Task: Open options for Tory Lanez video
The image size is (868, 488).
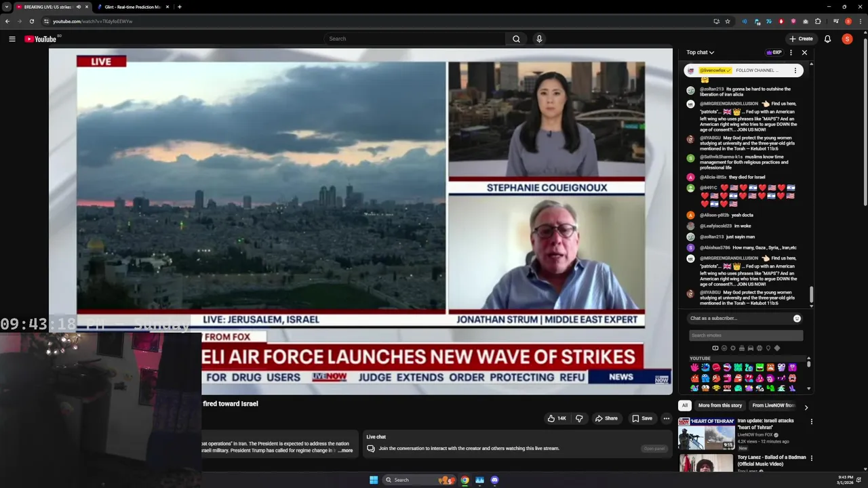Action: click(x=811, y=457)
